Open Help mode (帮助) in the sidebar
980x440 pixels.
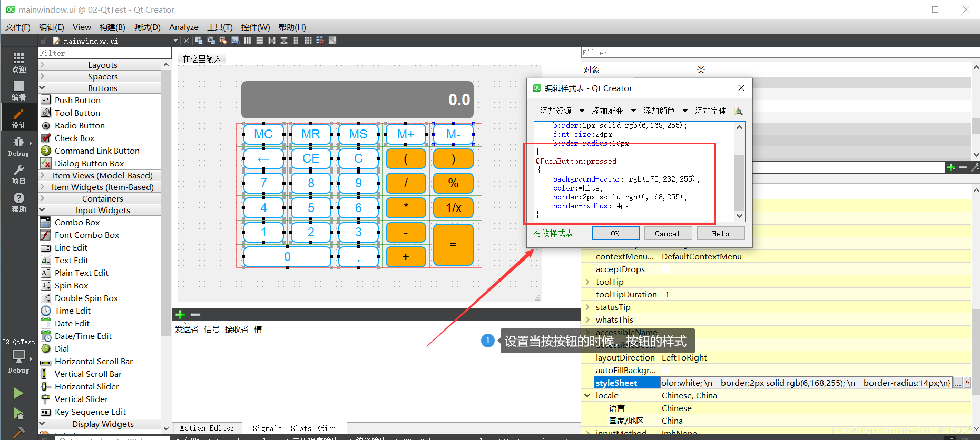click(19, 202)
